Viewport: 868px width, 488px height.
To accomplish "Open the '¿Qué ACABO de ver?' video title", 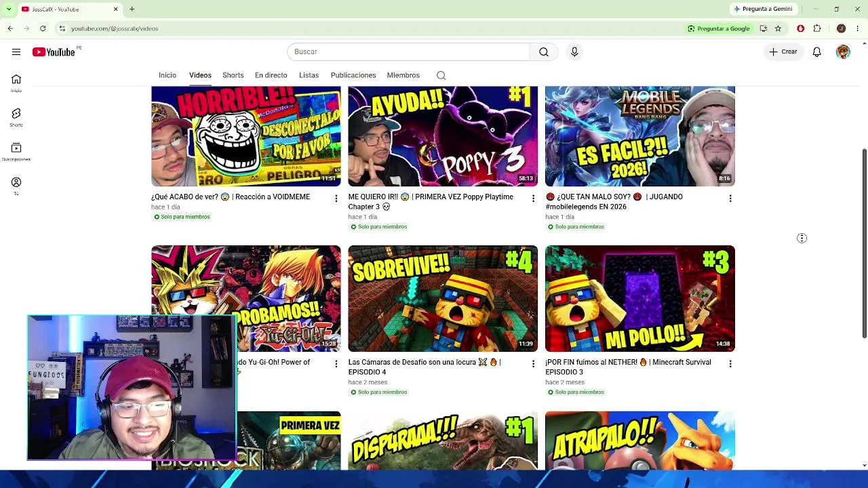I will click(231, 197).
